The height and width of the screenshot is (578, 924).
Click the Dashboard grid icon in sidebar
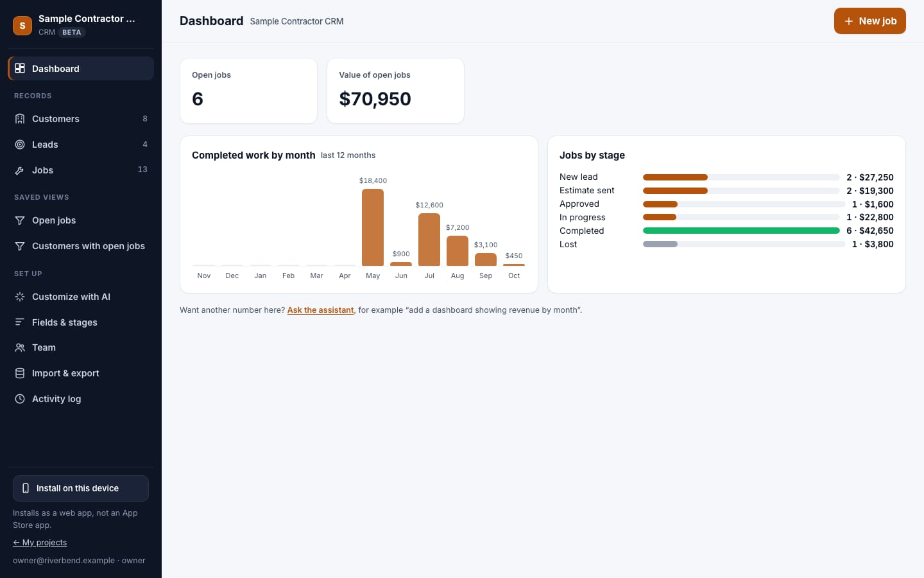[x=20, y=68]
